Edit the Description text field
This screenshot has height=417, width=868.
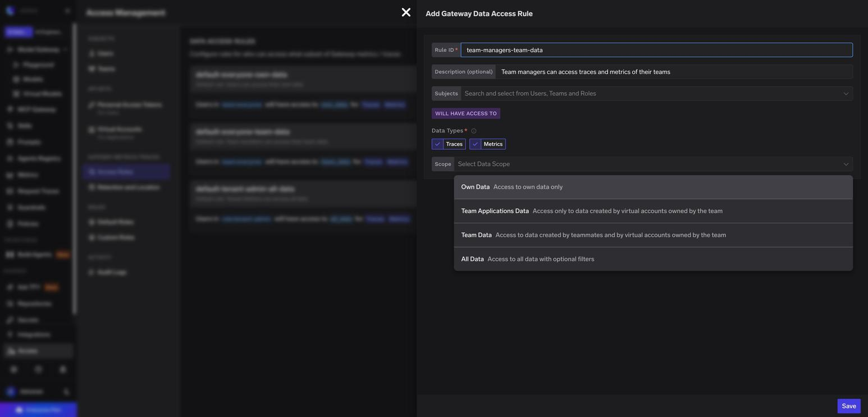[674, 72]
